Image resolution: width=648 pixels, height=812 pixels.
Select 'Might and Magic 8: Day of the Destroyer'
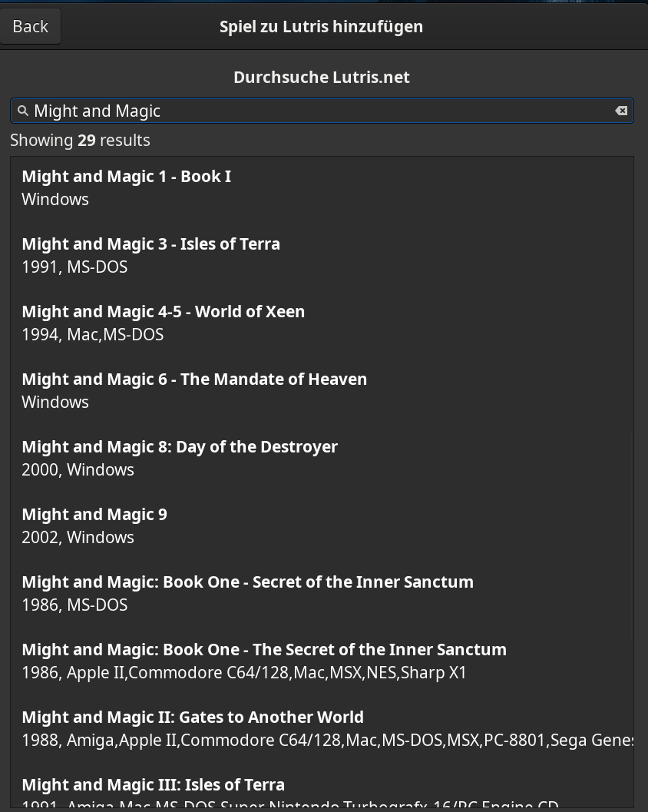pyautogui.click(x=180, y=447)
